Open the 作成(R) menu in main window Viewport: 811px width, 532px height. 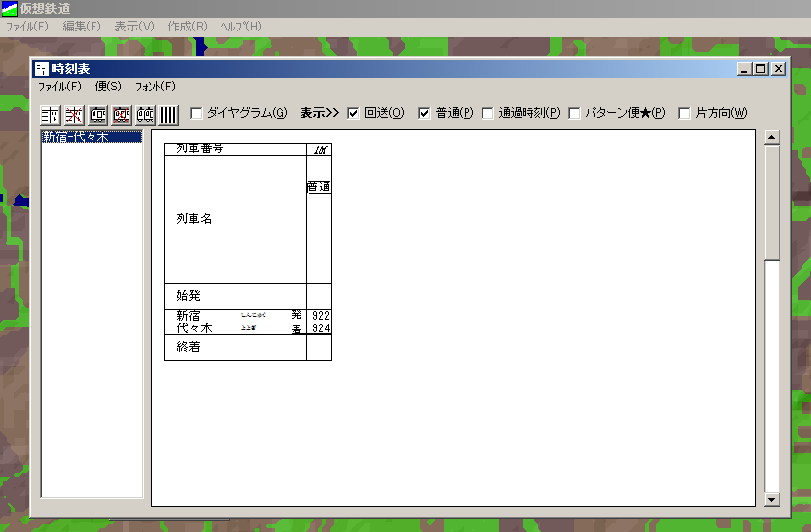[x=187, y=27]
